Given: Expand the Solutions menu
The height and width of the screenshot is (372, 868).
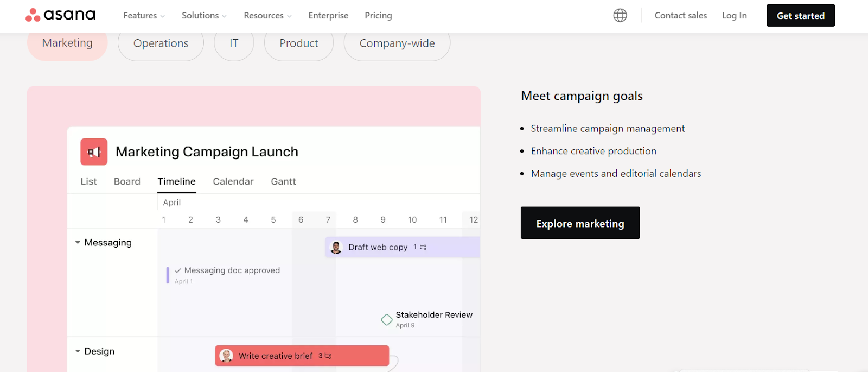Looking at the screenshot, I should point(204,16).
